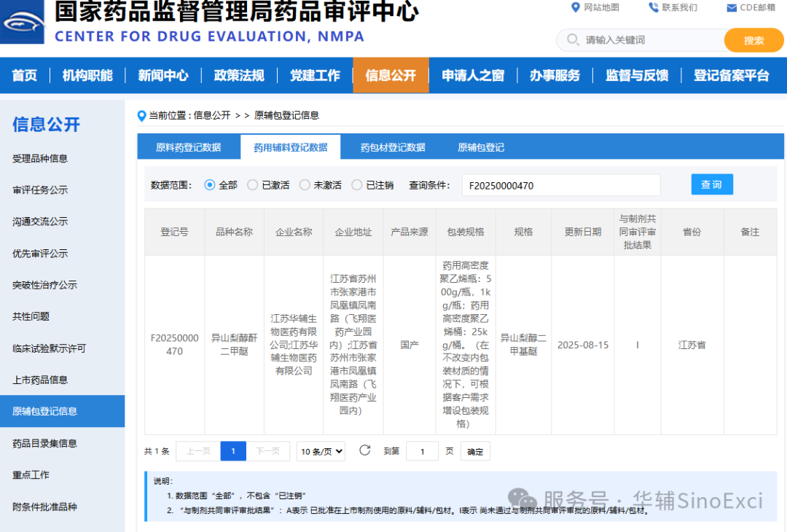Click the 2025-08-15 update date cell

point(583,345)
